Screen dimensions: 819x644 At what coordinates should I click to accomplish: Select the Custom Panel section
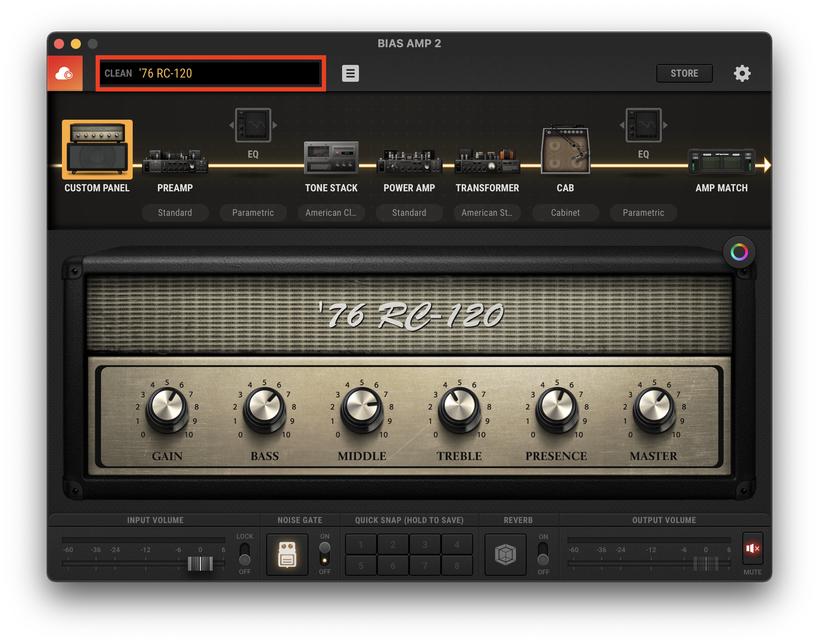(x=97, y=150)
